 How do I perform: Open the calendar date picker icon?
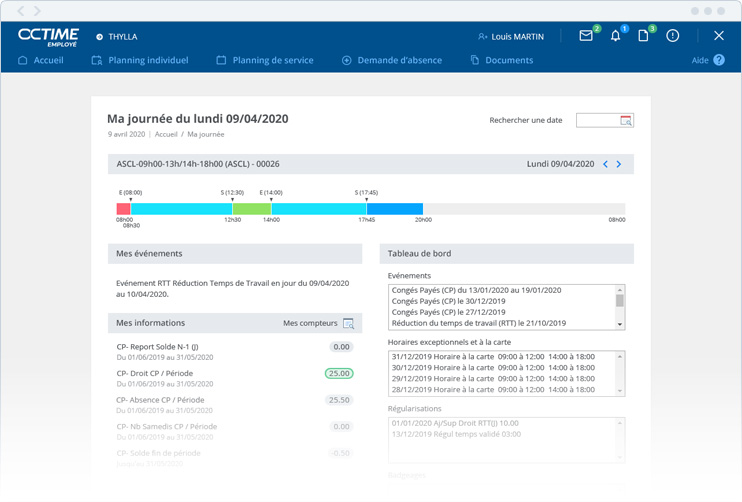point(626,120)
